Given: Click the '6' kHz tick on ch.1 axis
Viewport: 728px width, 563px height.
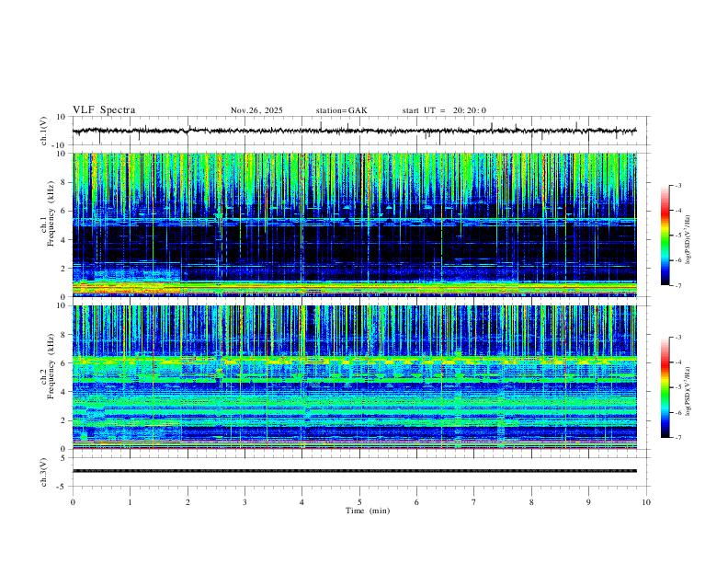Looking at the screenshot, I should 65,211.
